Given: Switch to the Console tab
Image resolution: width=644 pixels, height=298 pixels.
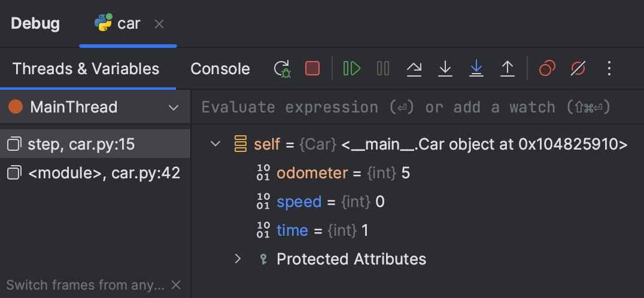Looking at the screenshot, I should (x=220, y=69).
